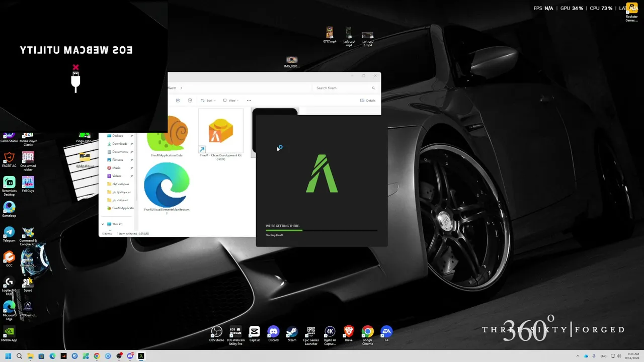Screen dimensions: 644x362
Task: Click the ENG language indicator in taskbar
Action: [x=603, y=356]
